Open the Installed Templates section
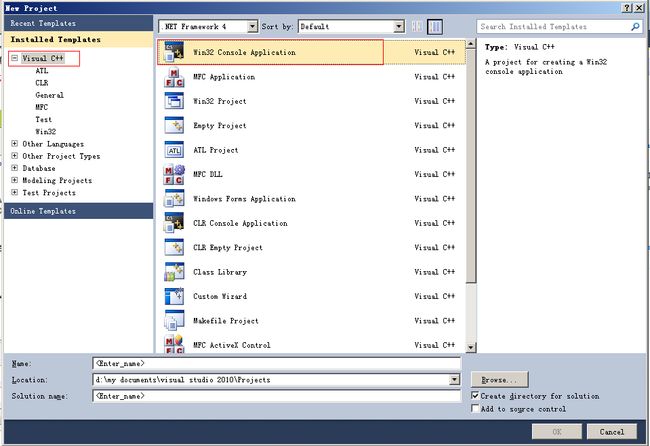The image size is (650, 446). [x=78, y=39]
